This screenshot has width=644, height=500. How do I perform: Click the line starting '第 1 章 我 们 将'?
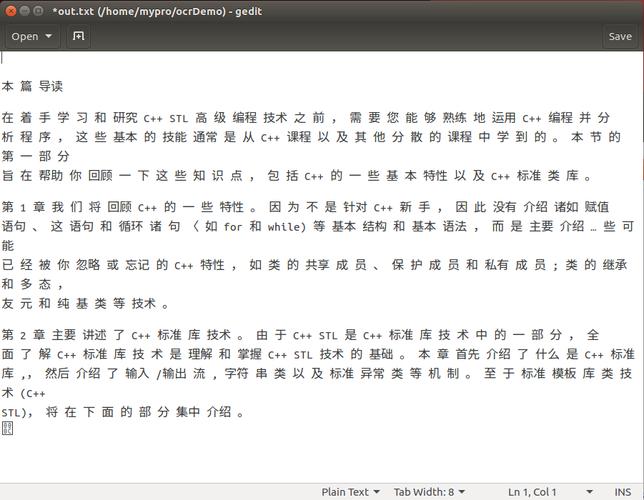tap(305, 207)
